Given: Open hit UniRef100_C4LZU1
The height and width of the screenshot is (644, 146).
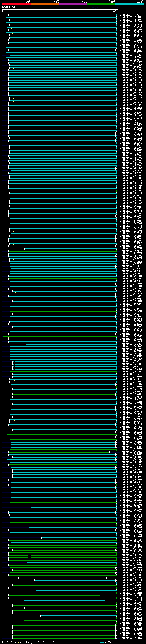Looking at the screenshot, I should pyautogui.click(x=131, y=625).
